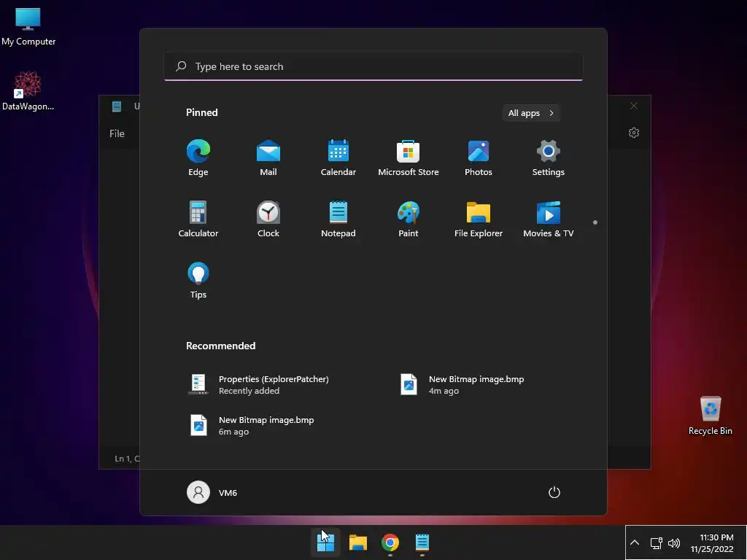This screenshot has height=560, width=747.
Task: Click the Start button on taskbar
Action: tap(325, 542)
